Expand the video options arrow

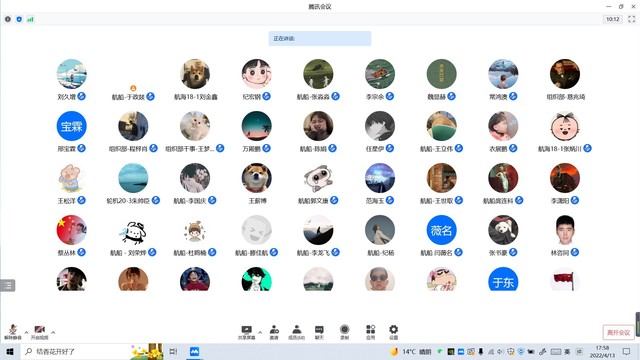[x=53, y=332]
